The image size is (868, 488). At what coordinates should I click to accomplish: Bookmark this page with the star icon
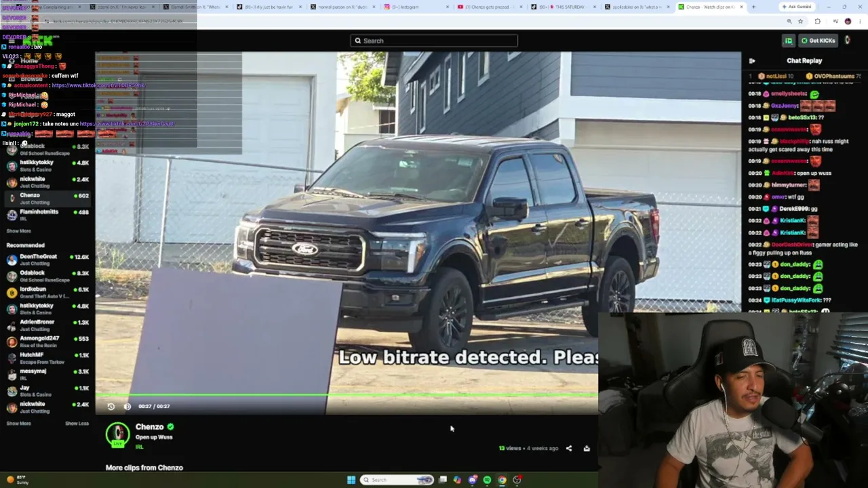800,22
